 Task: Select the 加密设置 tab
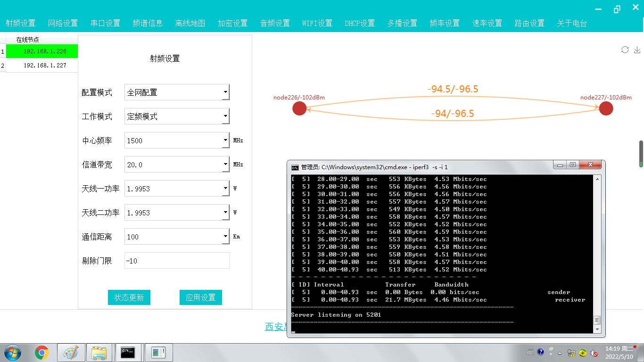click(x=232, y=23)
